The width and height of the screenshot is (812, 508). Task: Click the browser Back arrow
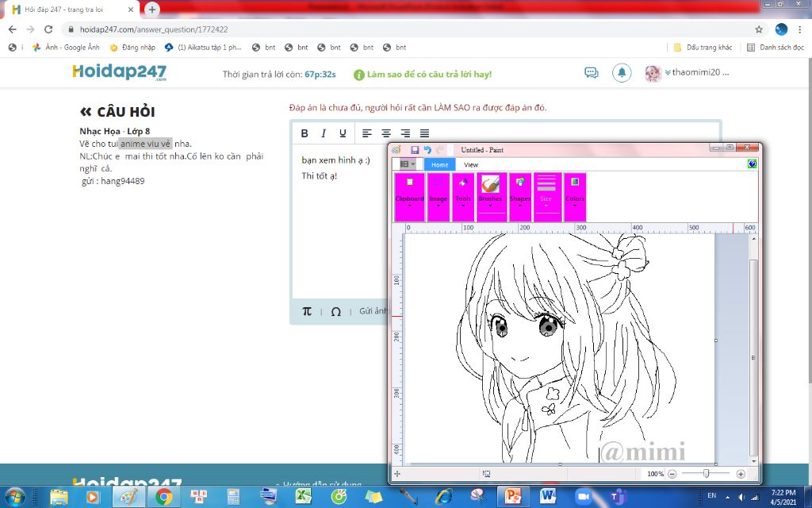pos(13,29)
